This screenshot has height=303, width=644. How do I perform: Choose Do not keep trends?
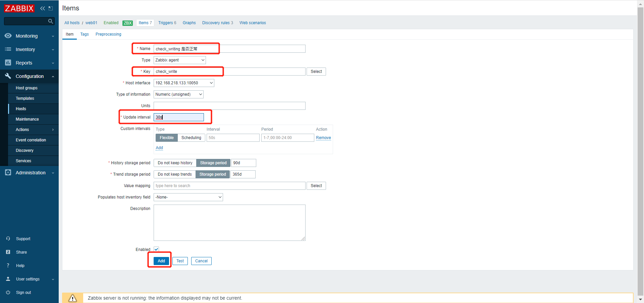175,174
